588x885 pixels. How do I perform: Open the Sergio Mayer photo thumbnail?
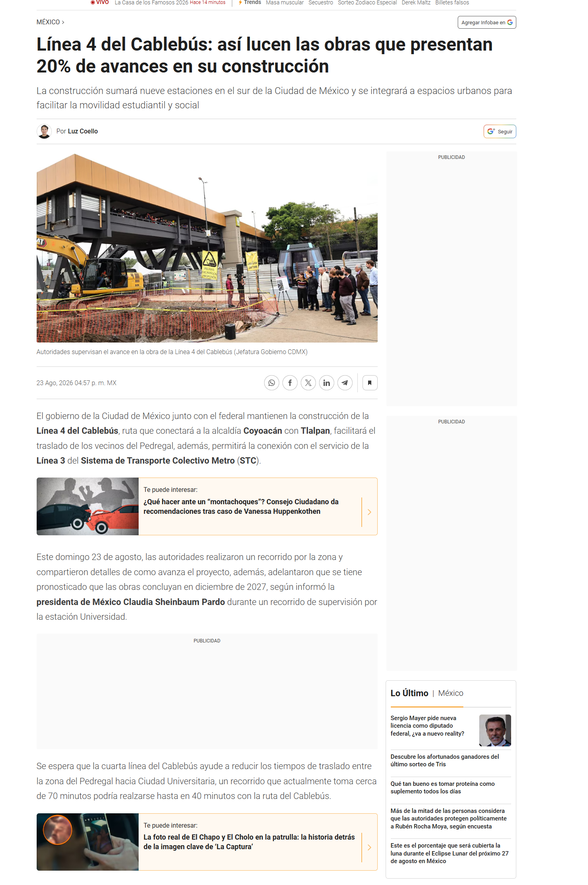(495, 730)
